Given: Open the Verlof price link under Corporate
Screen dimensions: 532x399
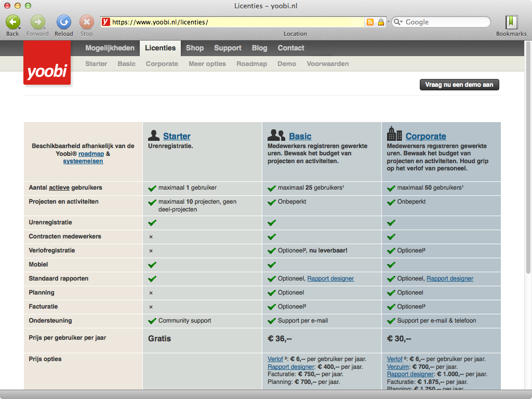Looking at the screenshot, I should pyautogui.click(x=395, y=359).
